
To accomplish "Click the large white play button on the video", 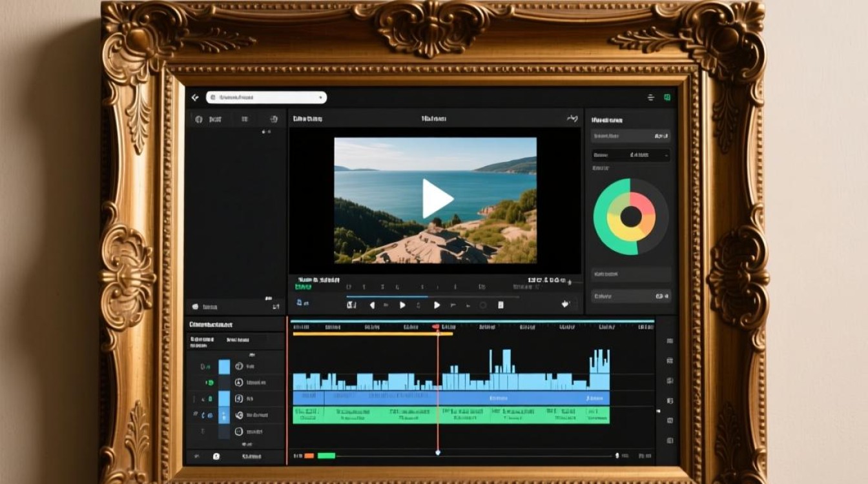I will coord(437,198).
